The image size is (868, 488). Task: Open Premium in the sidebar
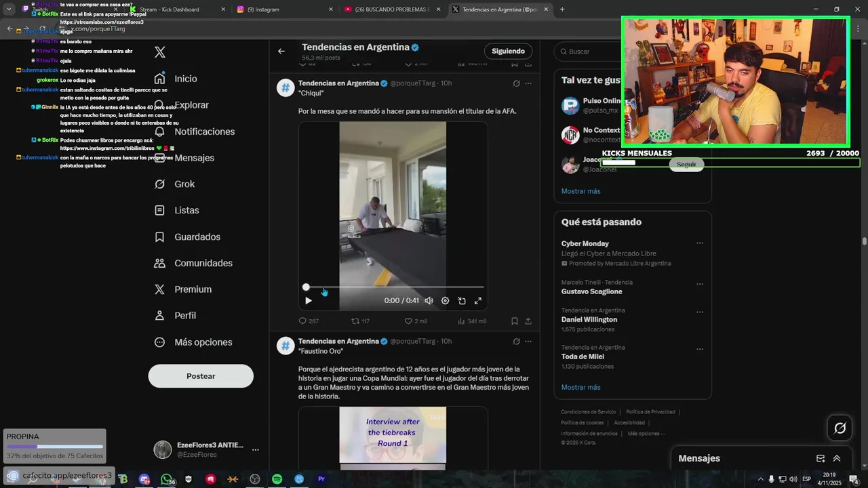click(182, 289)
